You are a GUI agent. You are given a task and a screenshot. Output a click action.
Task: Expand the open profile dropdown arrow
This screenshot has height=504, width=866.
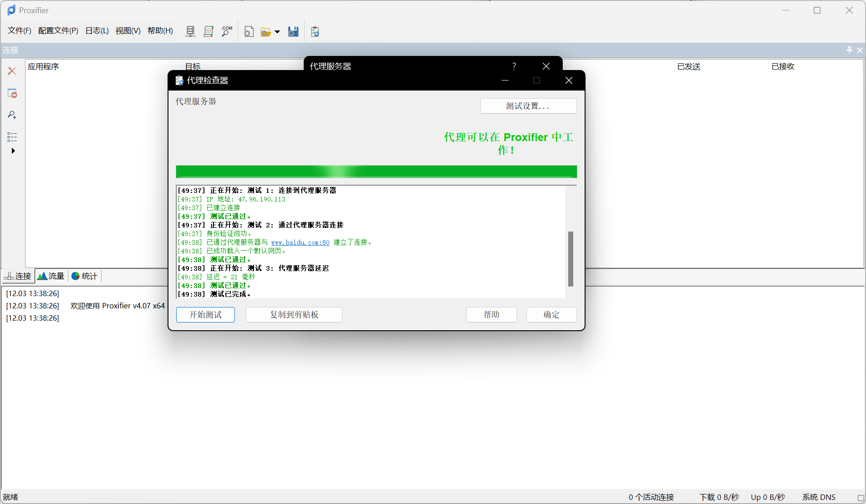point(277,32)
